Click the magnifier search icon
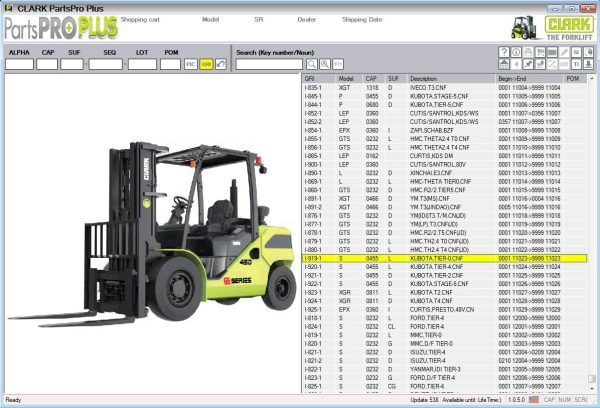 pyautogui.click(x=312, y=64)
